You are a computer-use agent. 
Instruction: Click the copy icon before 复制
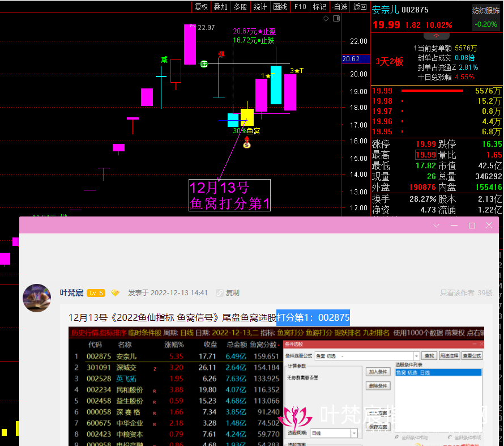(220, 293)
